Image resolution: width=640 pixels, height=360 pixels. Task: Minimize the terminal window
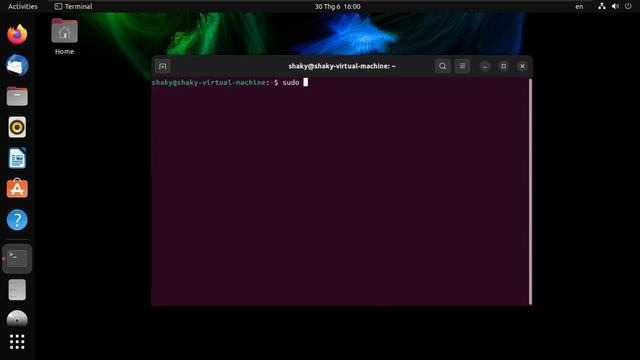click(x=484, y=66)
